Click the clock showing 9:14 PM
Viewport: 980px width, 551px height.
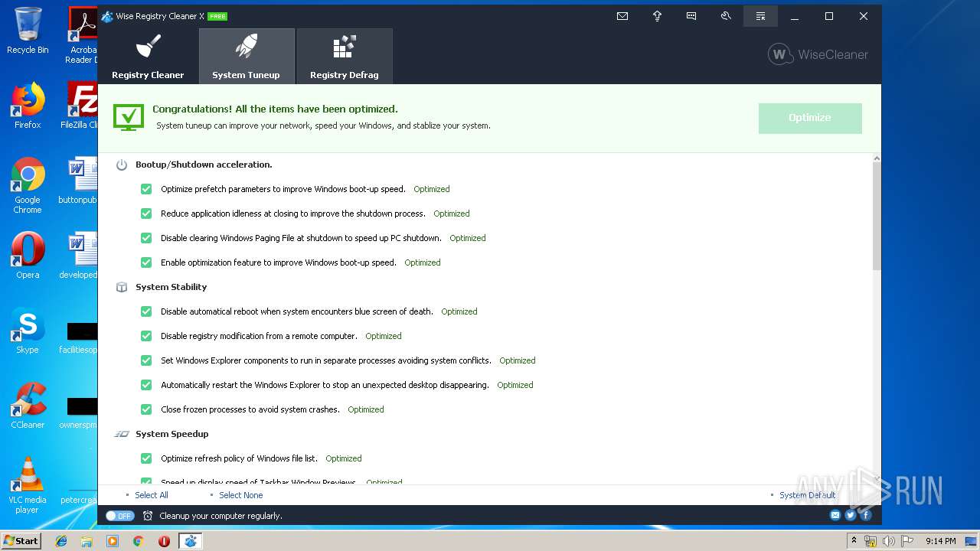coord(941,541)
